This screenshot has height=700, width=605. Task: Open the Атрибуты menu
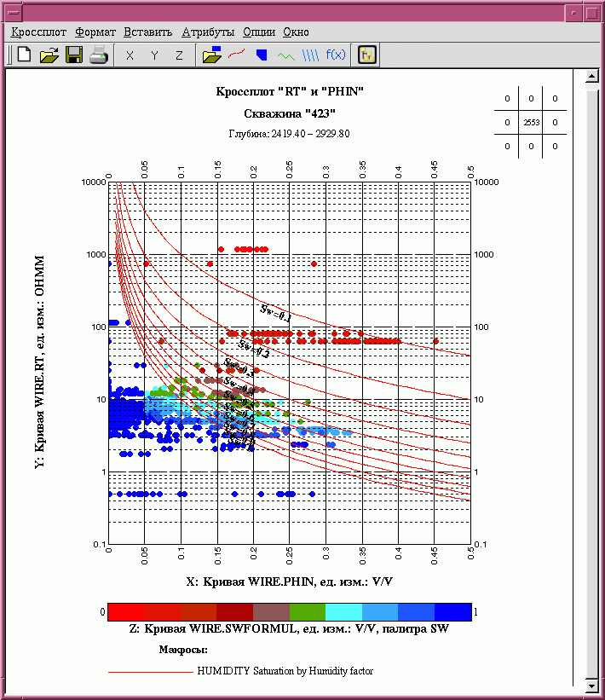[x=207, y=32]
